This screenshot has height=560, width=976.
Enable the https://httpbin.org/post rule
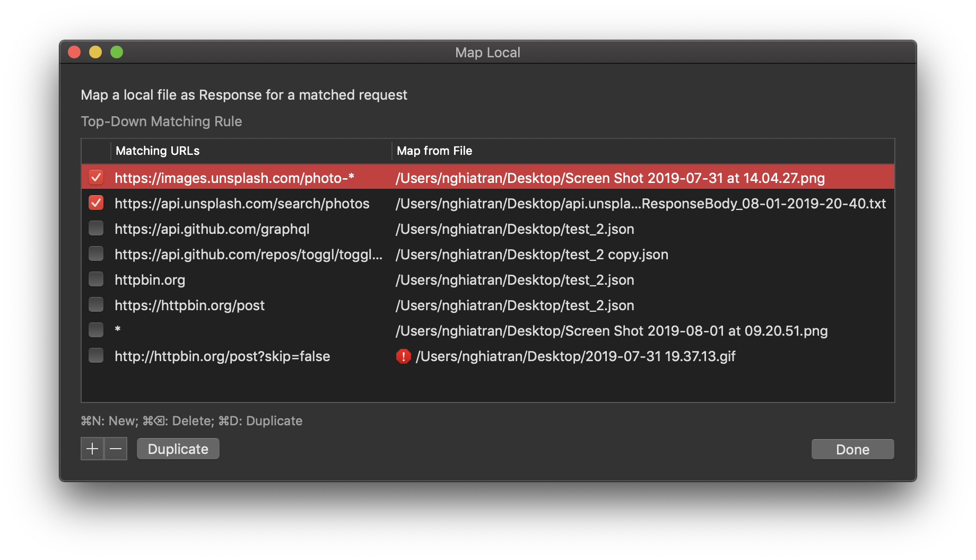pyautogui.click(x=96, y=304)
